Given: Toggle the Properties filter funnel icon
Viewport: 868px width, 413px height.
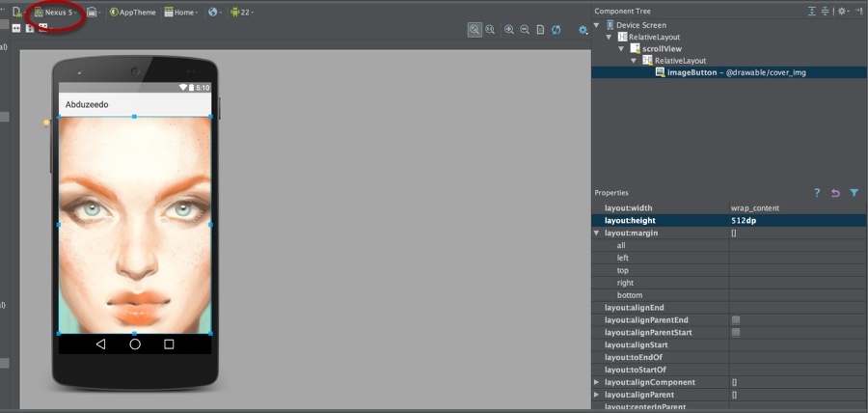Looking at the screenshot, I should click(x=854, y=193).
